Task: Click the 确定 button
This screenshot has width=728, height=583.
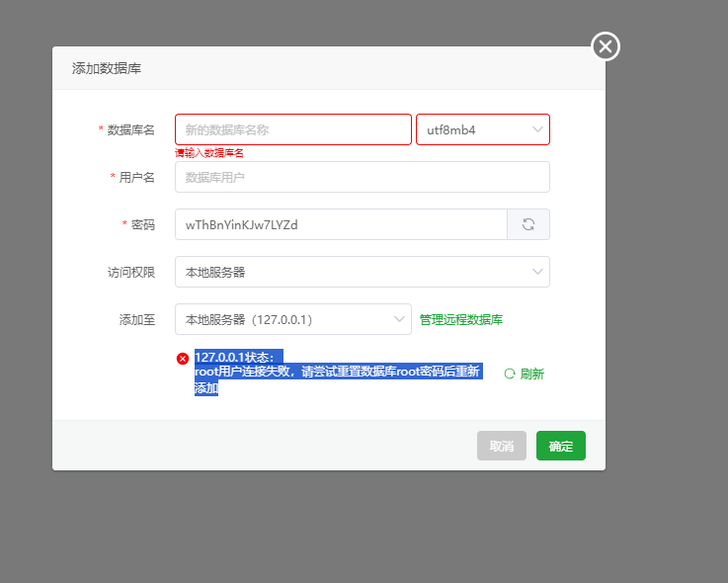Action: pyautogui.click(x=561, y=446)
